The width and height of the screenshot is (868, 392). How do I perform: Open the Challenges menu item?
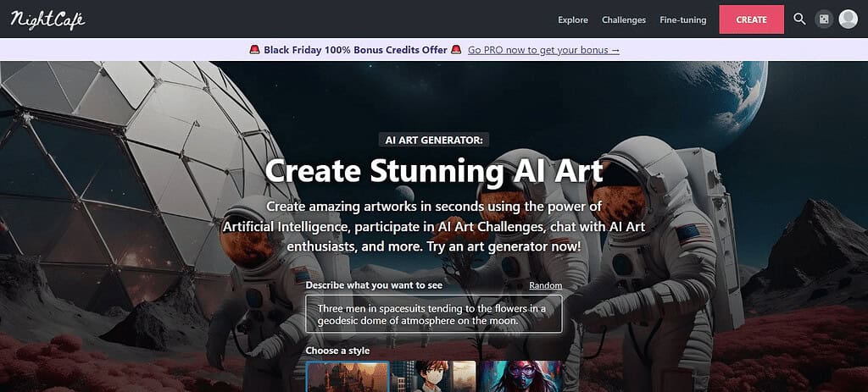tap(624, 20)
